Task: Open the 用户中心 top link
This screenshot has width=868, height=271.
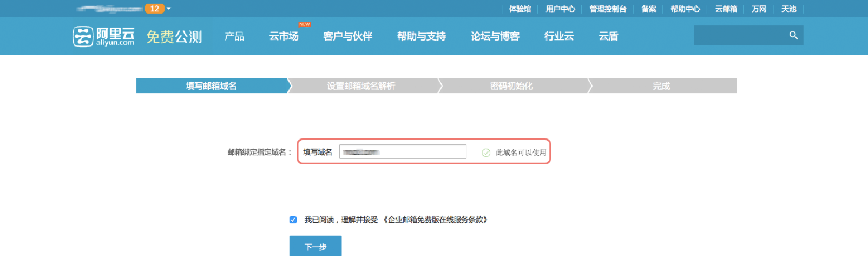Action: click(x=560, y=9)
